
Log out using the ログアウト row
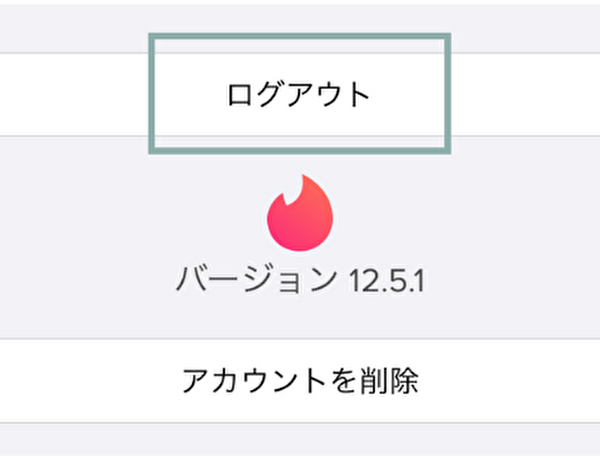300,94
